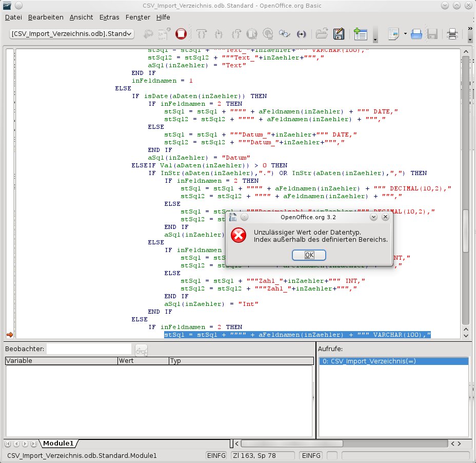
Task: Click the Remove Watch glasses icon beside Beobachter
Action: point(141,350)
